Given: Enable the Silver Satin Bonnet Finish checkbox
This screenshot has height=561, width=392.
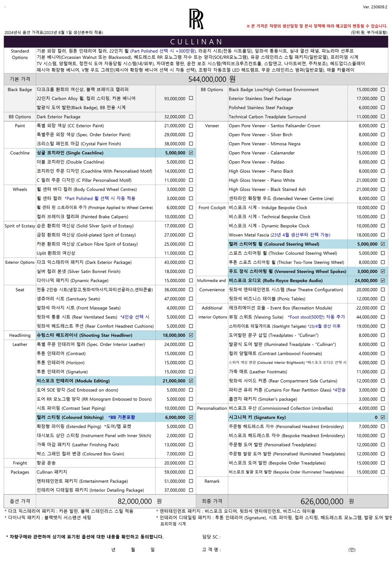Looking at the screenshot, I should click(x=191, y=272).
